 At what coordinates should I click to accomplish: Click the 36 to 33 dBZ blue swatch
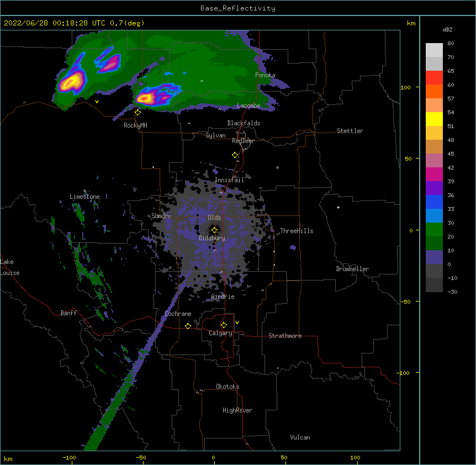tap(434, 202)
